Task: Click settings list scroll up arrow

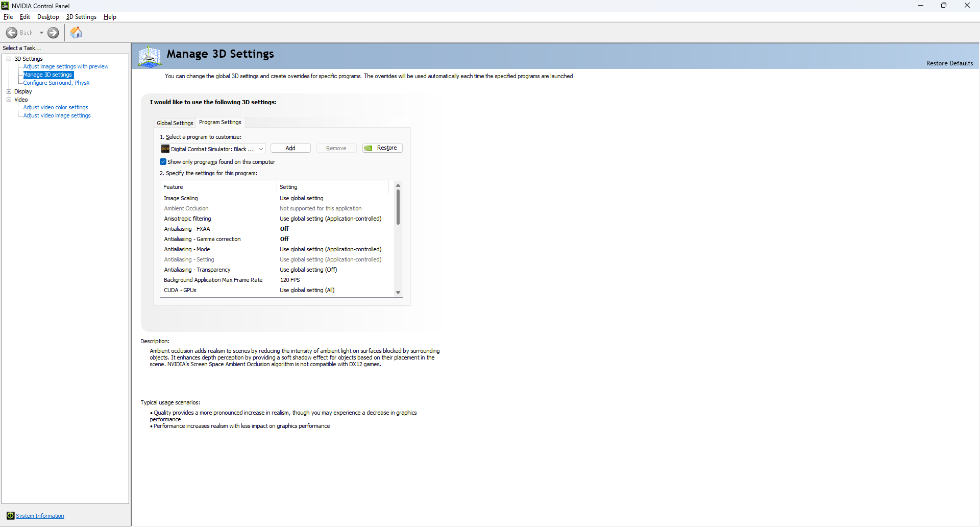Action: (398, 185)
